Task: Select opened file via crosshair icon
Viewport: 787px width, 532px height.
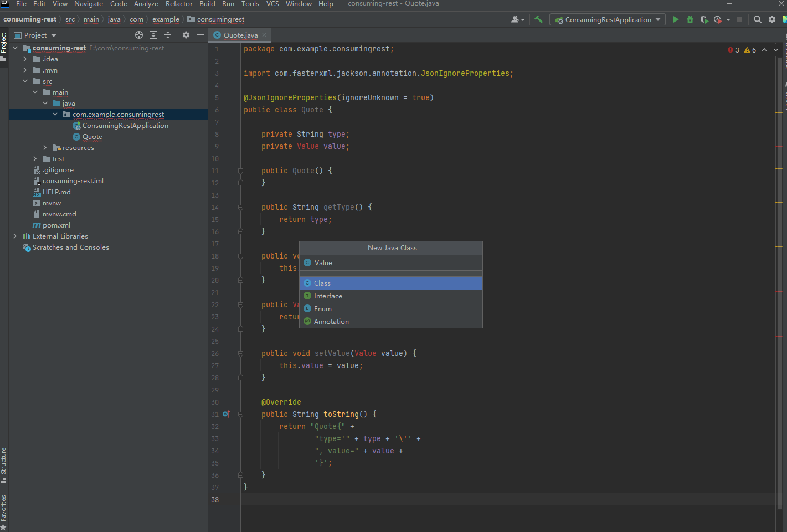Action: tap(139, 35)
